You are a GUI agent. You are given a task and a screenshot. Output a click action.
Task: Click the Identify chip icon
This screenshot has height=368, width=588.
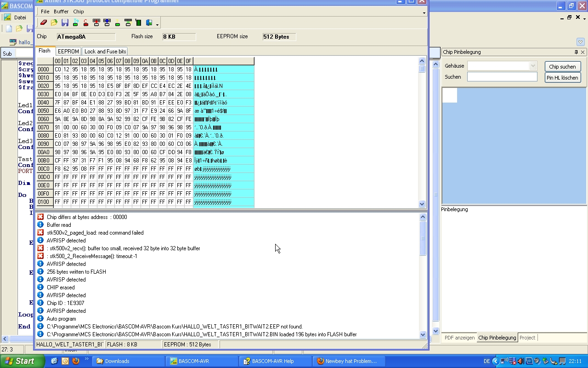(x=75, y=23)
